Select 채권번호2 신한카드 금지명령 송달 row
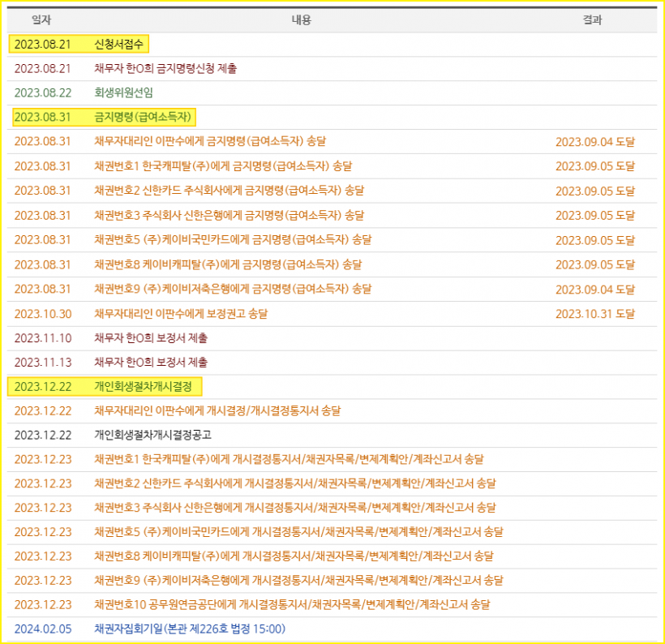The width and height of the screenshot is (665, 644). pos(332,191)
